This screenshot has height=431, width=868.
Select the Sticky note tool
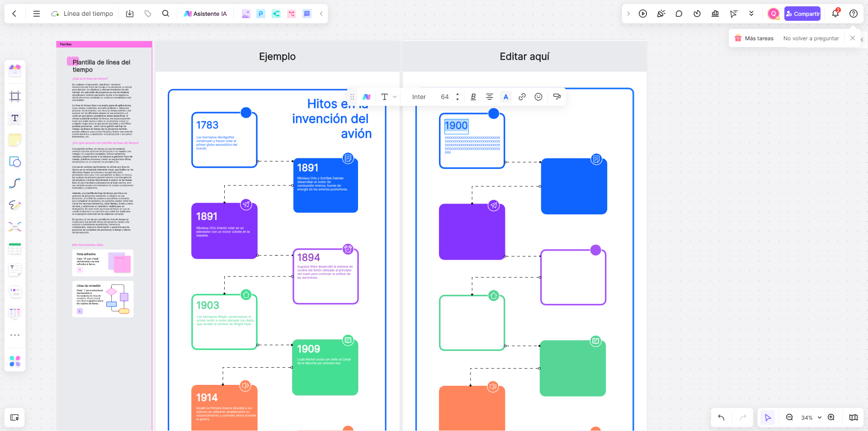pyautogui.click(x=15, y=140)
